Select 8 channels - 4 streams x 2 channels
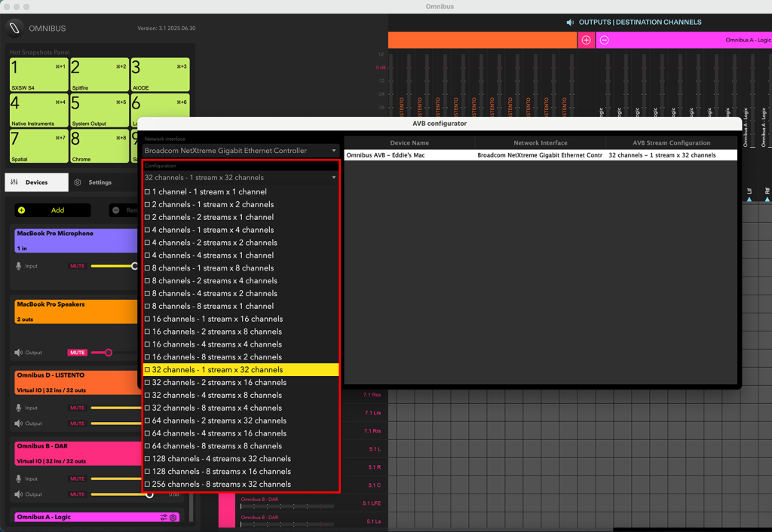Viewport: 772px width, 532px height. click(240, 293)
